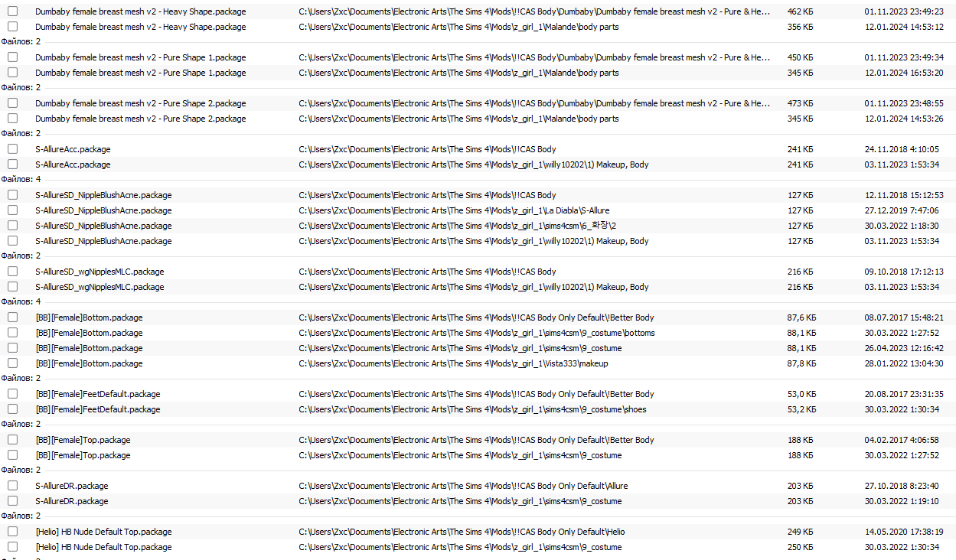This screenshot has height=560, width=956.
Task: Click the Vista333\makeup folder path
Action: [453, 363]
